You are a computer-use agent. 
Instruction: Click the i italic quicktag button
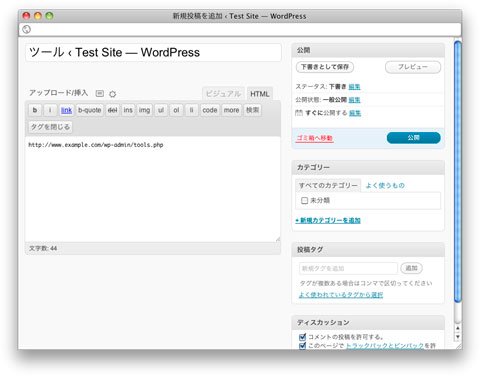(50, 110)
